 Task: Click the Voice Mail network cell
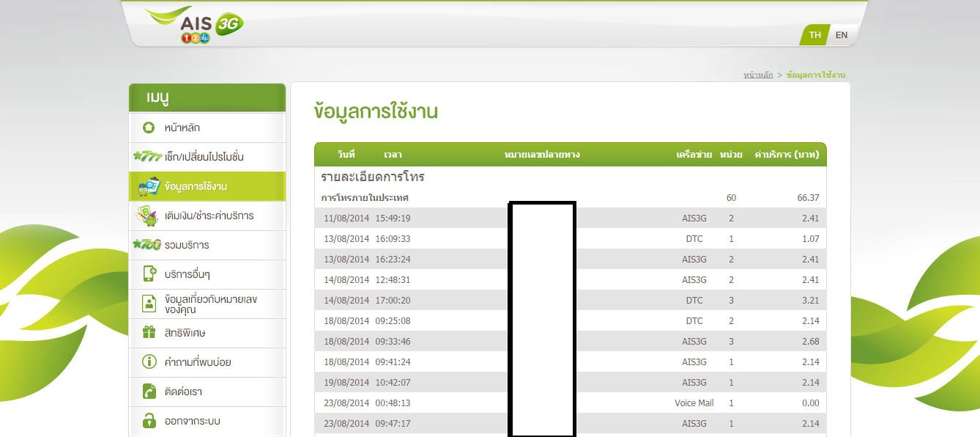tap(694, 403)
